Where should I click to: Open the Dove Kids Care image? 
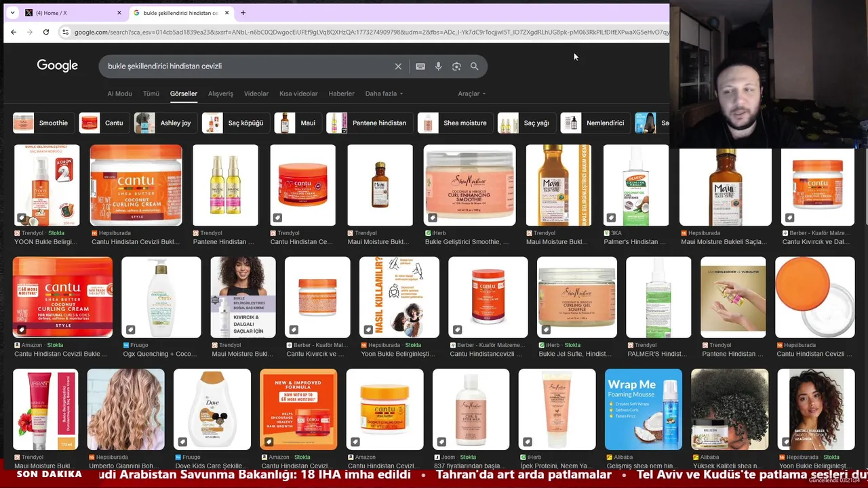212,409
